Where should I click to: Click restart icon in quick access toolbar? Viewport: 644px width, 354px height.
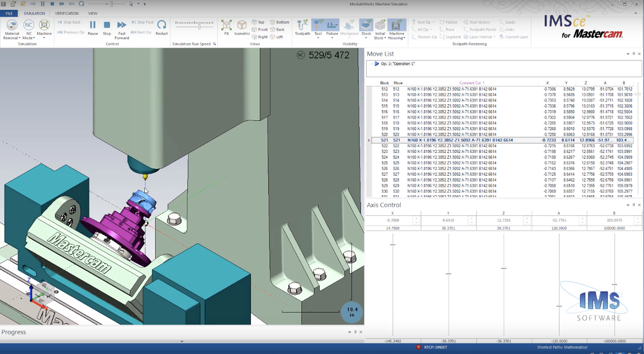coord(81,4)
